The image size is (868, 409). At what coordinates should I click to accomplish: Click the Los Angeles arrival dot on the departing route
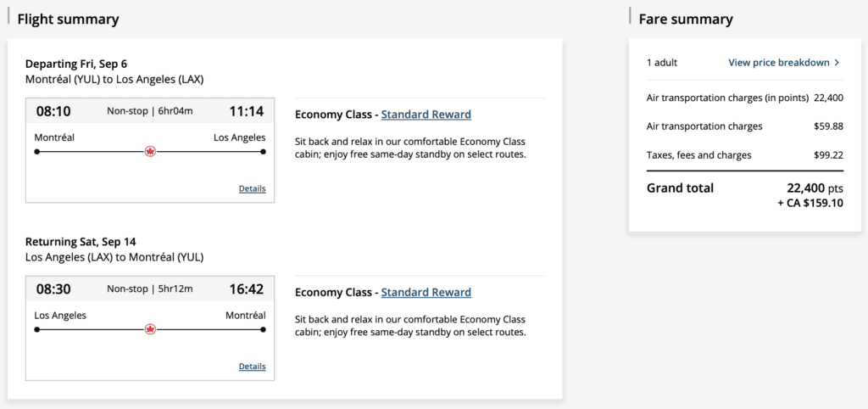click(264, 152)
